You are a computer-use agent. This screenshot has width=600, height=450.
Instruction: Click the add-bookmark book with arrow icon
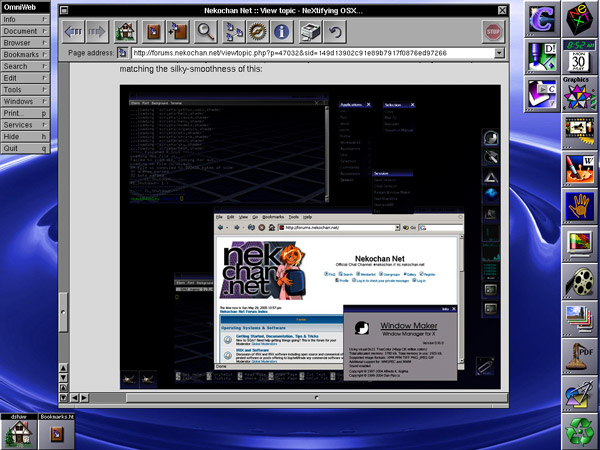177,31
